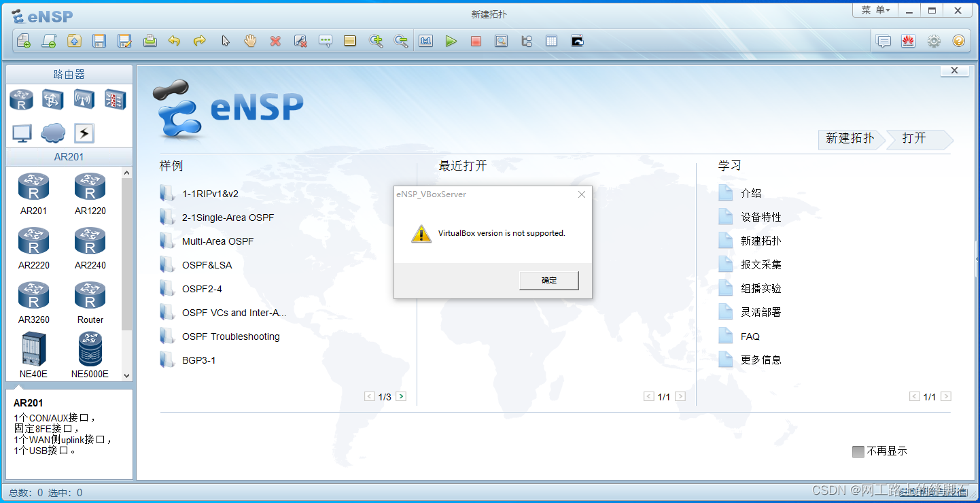Switch to the 打开 tab
Screen dimensions: 980x503
pos(915,139)
